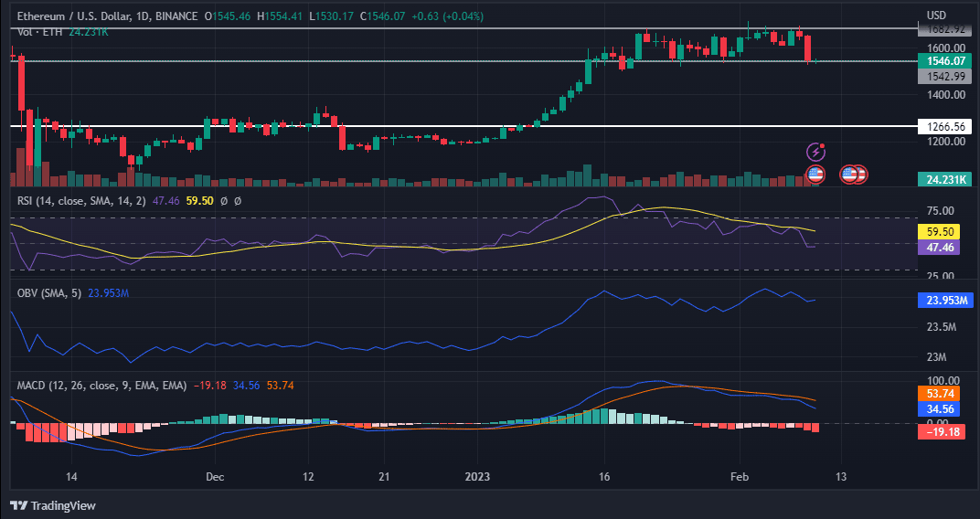Click the 100.00 MACD axis label
The image size is (980, 519).
943,380
